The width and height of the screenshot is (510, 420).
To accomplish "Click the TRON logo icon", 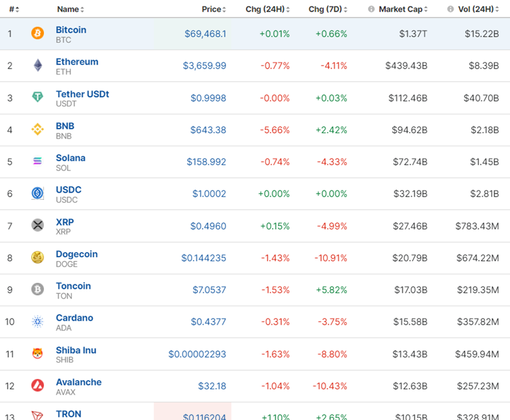I will (37, 415).
